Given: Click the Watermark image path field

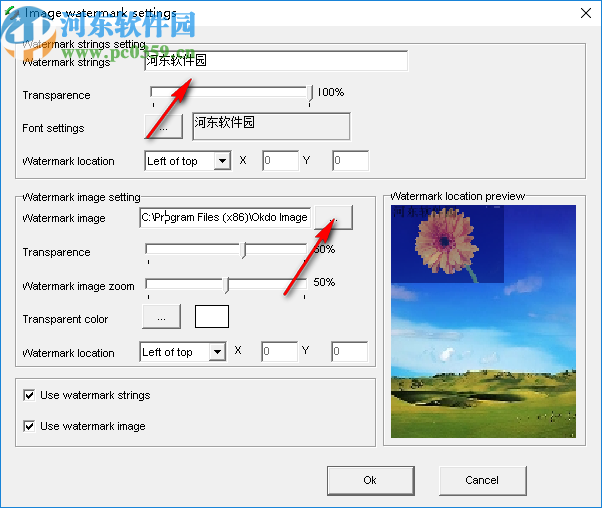Looking at the screenshot, I should [225, 217].
